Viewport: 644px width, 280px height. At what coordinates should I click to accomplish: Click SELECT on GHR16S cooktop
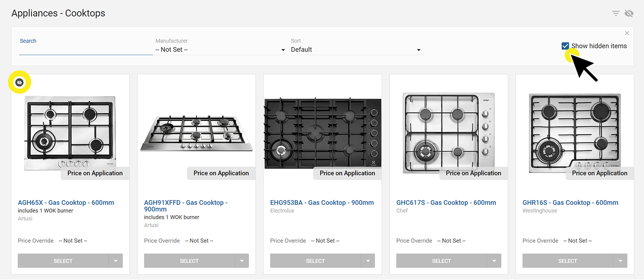pos(568,261)
